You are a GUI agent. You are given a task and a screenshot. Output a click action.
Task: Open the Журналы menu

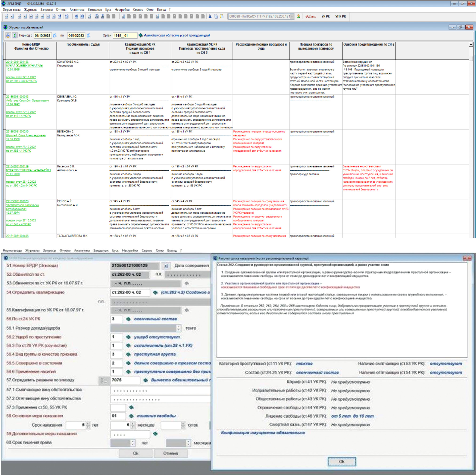tap(30, 10)
